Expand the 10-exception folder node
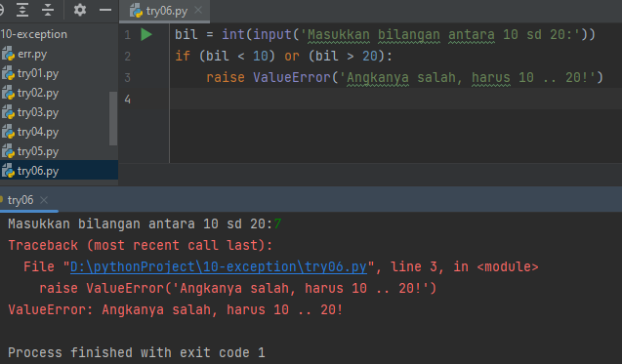 (x=34, y=34)
